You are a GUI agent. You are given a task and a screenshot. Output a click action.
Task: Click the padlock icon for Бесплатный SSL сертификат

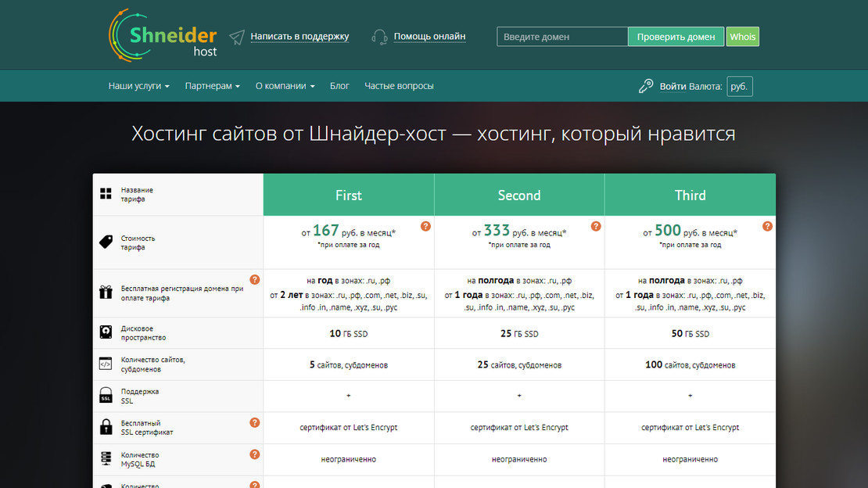tap(106, 427)
